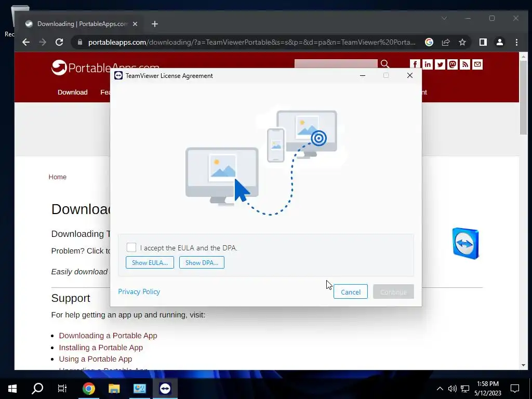
Task: Open the PortableApps Mastodon icon
Action: pos(453,64)
